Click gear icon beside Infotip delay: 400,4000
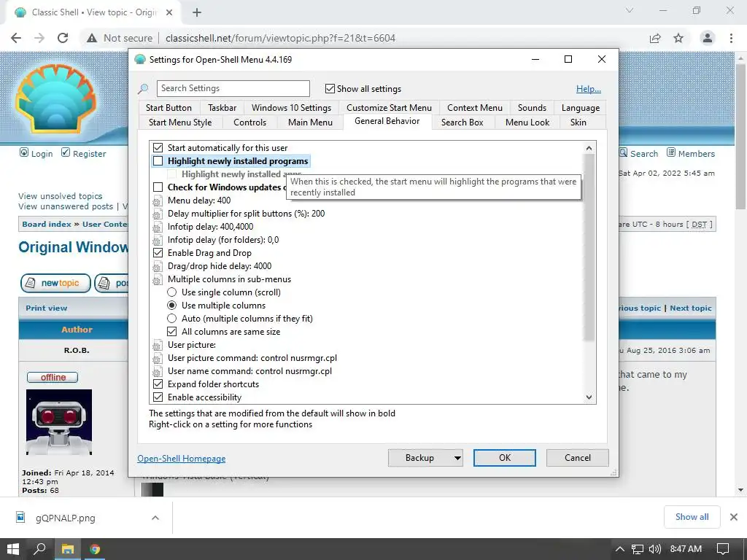 [158, 227]
